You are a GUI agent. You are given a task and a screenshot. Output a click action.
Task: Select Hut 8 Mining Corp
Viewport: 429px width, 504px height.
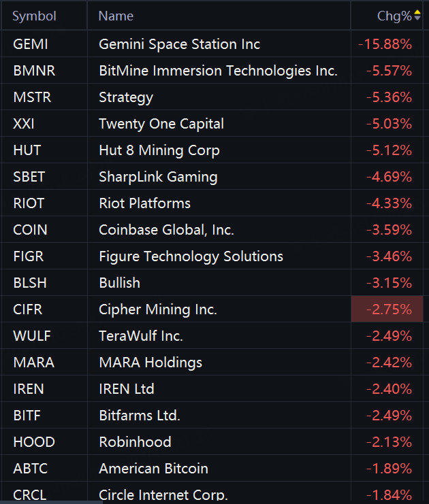pyautogui.click(x=159, y=150)
